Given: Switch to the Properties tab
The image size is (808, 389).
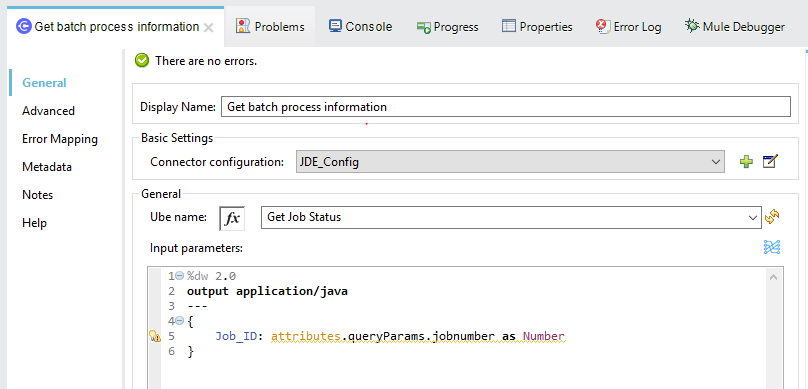Looking at the screenshot, I should [537, 27].
